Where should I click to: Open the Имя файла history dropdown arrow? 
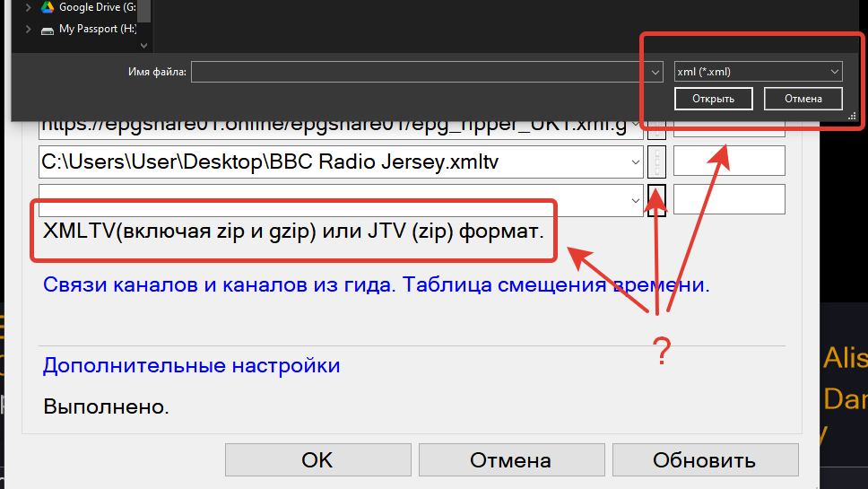pyautogui.click(x=654, y=72)
